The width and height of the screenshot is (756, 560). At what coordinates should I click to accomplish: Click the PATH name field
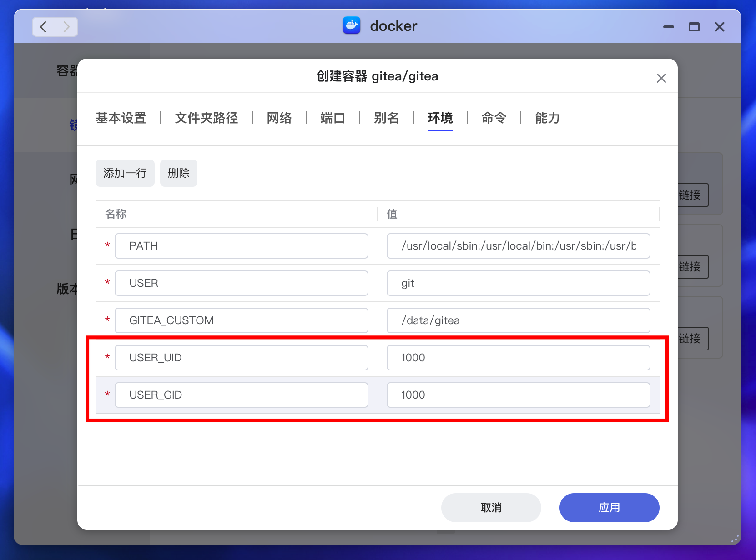click(242, 246)
